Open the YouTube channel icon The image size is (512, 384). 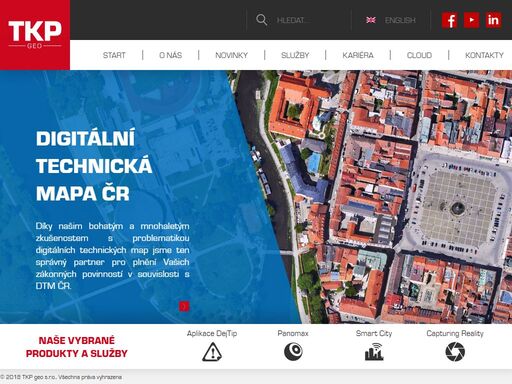471,20
